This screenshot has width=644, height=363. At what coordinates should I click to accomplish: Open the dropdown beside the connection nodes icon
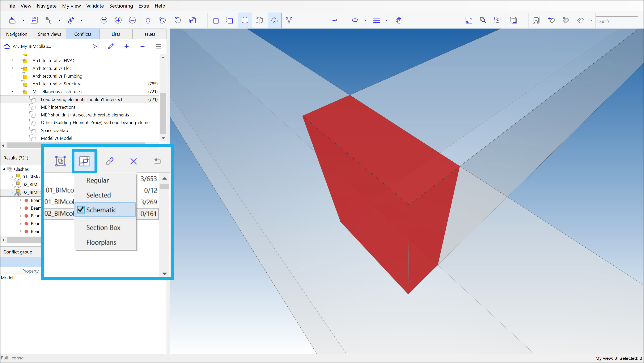59,21
